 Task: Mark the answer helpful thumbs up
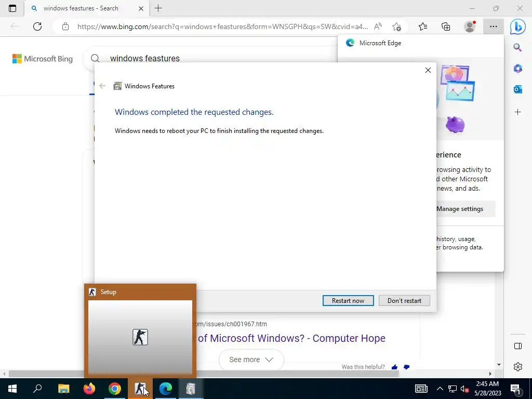[394, 367]
